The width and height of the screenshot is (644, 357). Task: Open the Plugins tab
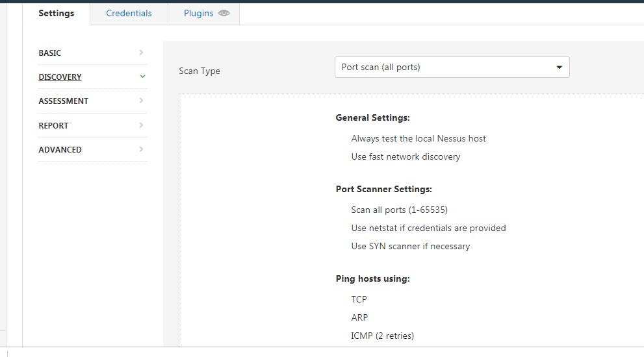(x=198, y=13)
